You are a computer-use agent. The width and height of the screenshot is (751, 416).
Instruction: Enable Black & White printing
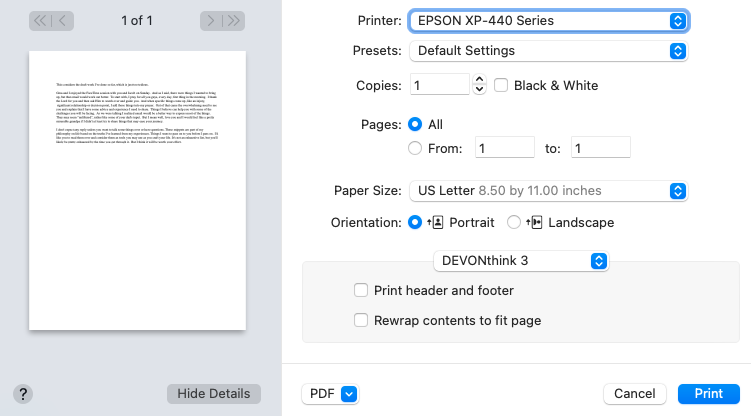click(502, 85)
